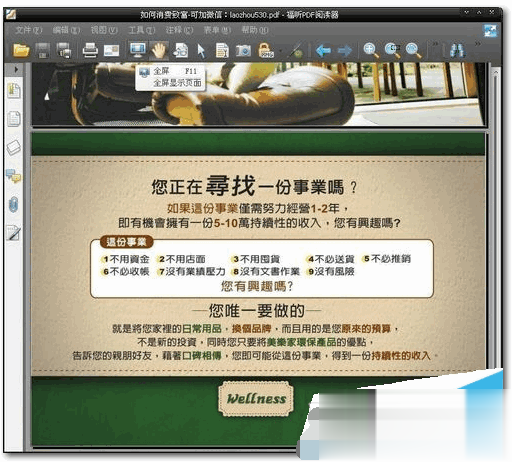Click the text 不用資金
Viewport: 512px width, 462px height.
[x=129, y=259]
